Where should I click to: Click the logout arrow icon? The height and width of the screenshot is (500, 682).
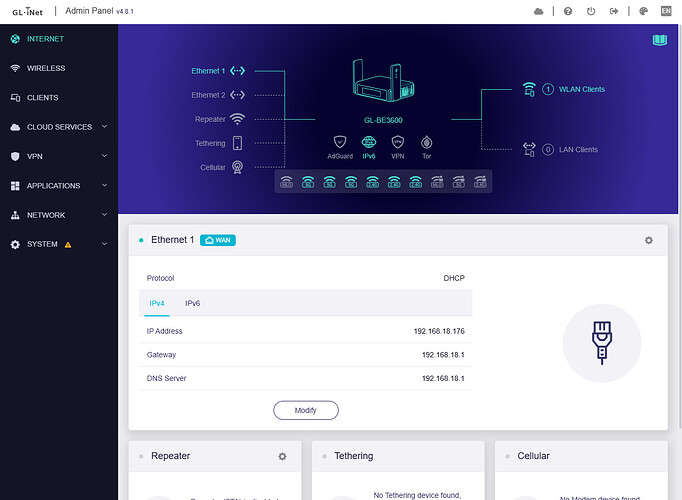pyautogui.click(x=614, y=11)
